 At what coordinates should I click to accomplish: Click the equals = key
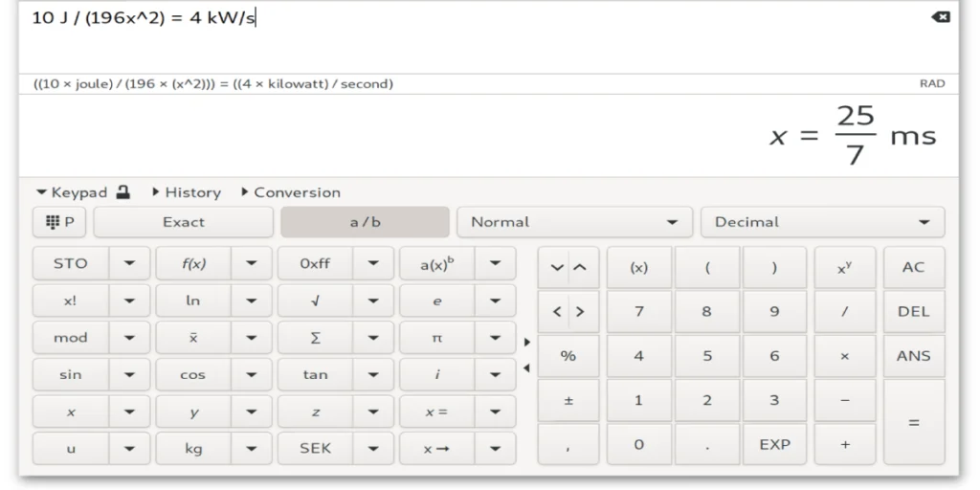914,422
